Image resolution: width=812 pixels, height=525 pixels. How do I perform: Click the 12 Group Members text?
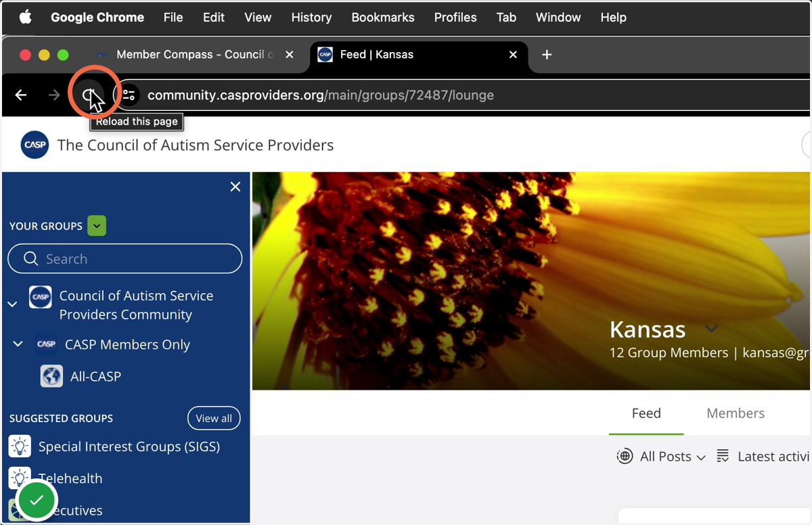[x=669, y=352]
